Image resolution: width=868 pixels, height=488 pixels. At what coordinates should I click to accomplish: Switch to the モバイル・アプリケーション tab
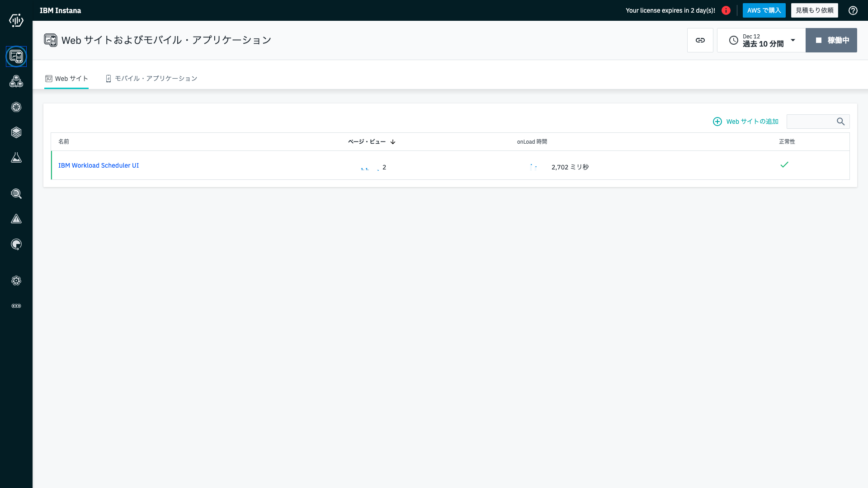coord(151,78)
